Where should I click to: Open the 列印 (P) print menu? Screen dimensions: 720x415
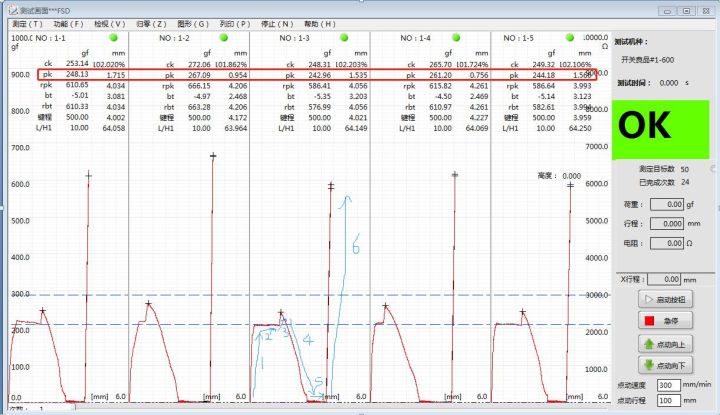coord(235,23)
